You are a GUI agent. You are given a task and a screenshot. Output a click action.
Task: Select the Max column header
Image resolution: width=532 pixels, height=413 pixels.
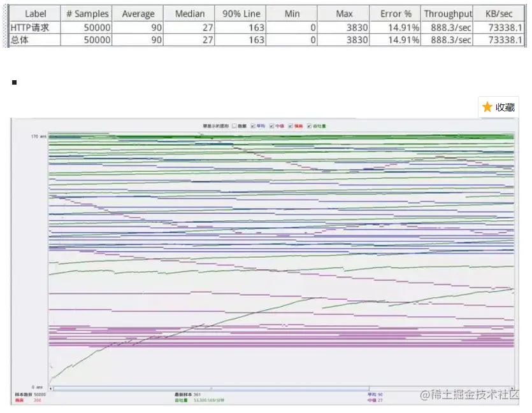click(343, 13)
